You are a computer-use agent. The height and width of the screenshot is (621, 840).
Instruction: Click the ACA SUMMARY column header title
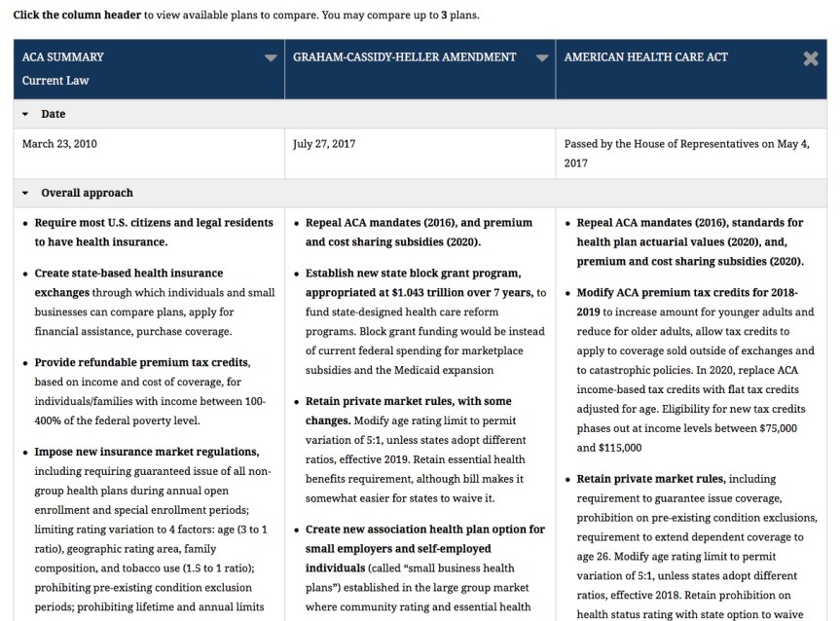click(x=63, y=57)
